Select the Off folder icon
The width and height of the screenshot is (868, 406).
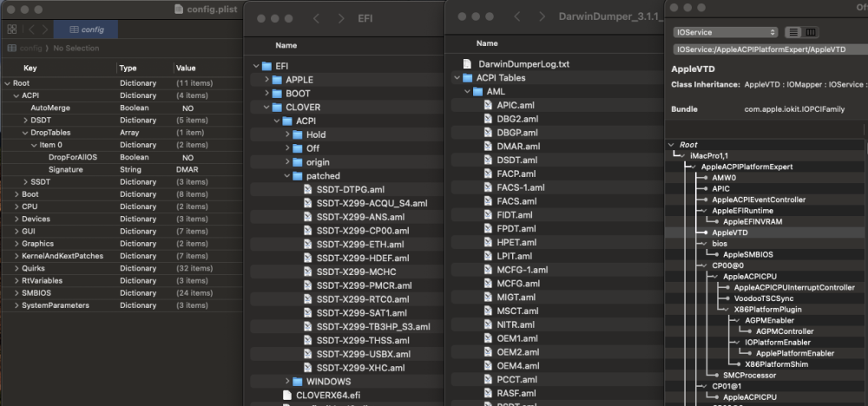click(298, 148)
